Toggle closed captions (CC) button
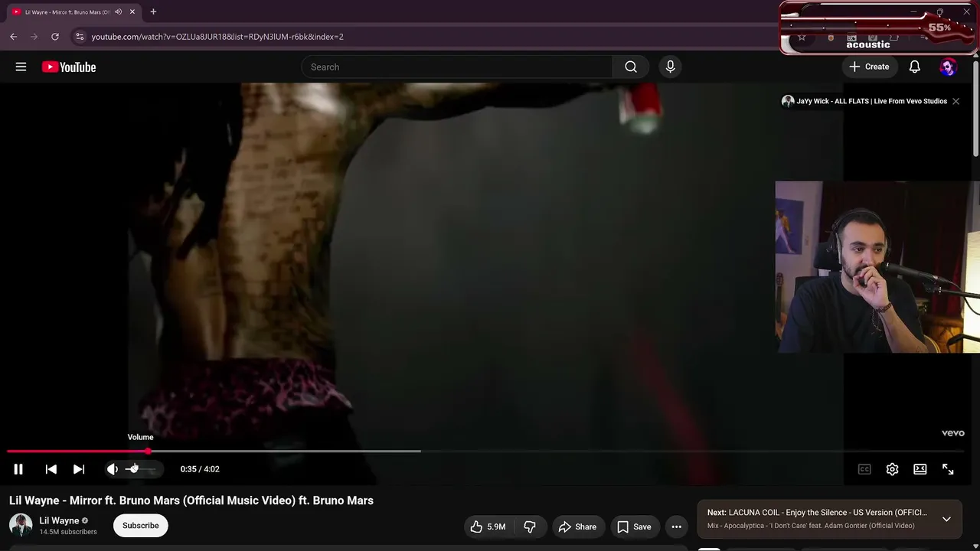Image resolution: width=980 pixels, height=551 pixels. coord(864,469)
